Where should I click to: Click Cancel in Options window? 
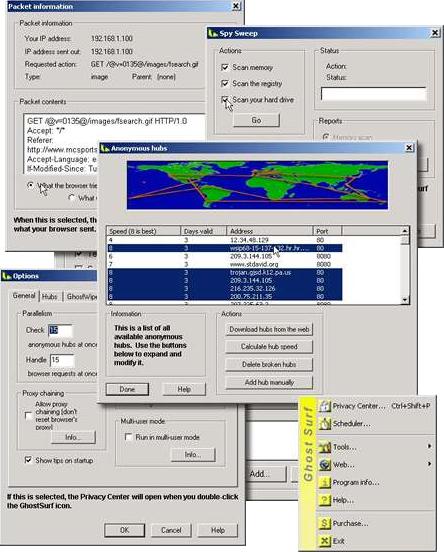tap(171, 530)
